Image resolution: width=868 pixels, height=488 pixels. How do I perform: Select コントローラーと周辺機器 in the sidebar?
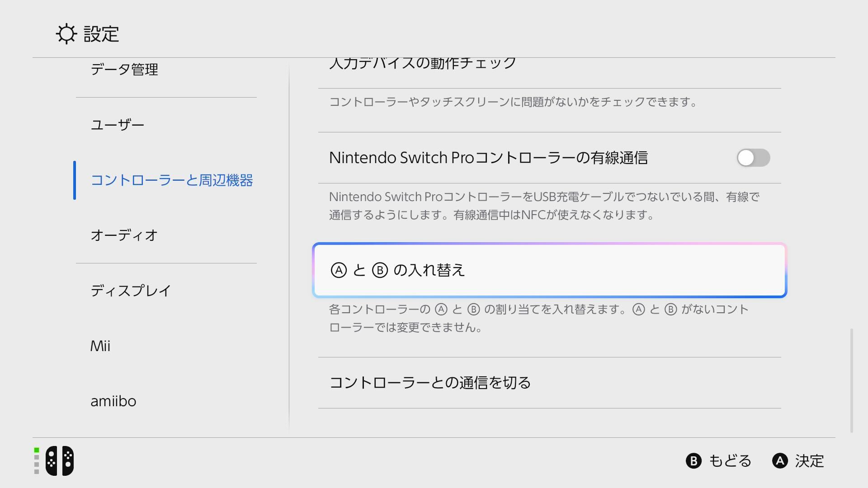tap(172, 180)
